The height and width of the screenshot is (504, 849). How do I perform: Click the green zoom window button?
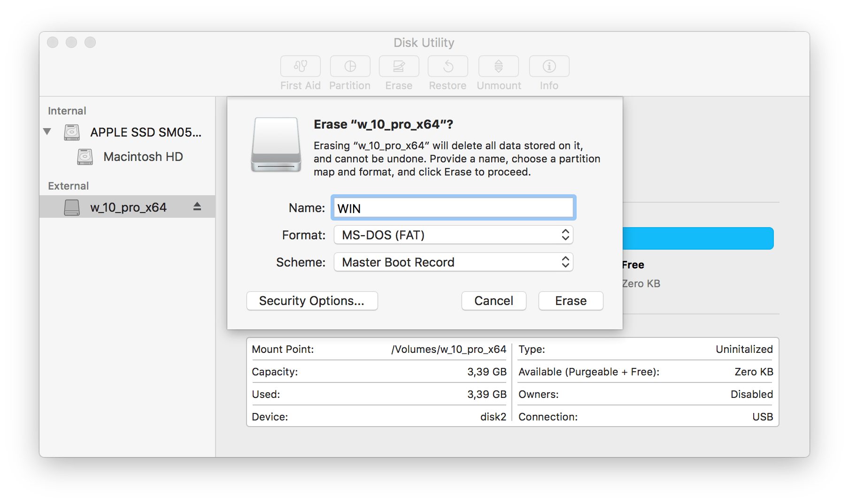click(x=90, y=42)
